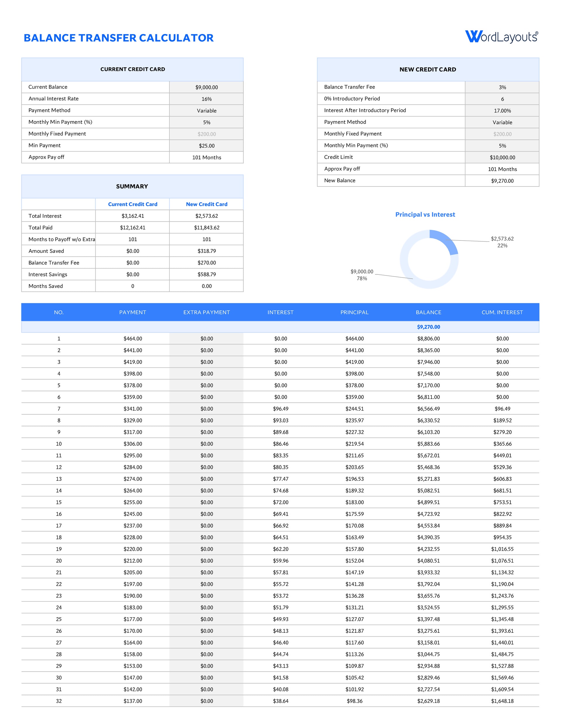Click the Current Credit Card summary column heading
The height and width of the screenshot is (728, 562).
click(133, 204)
